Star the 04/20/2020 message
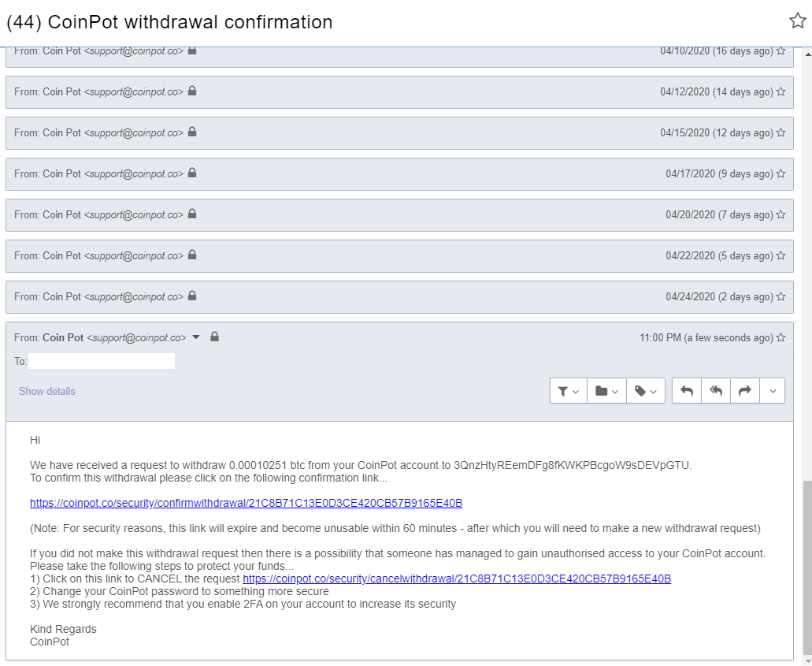812x666 pixels. (781, 214)
